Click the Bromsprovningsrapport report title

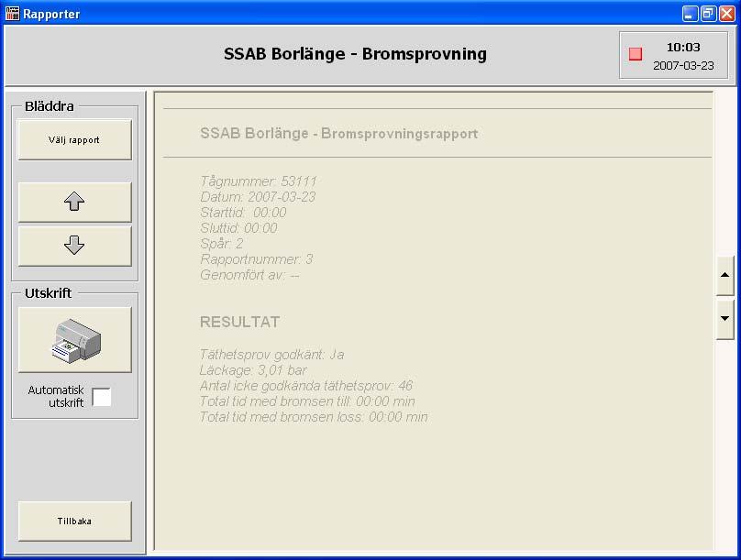pos(338,134)
